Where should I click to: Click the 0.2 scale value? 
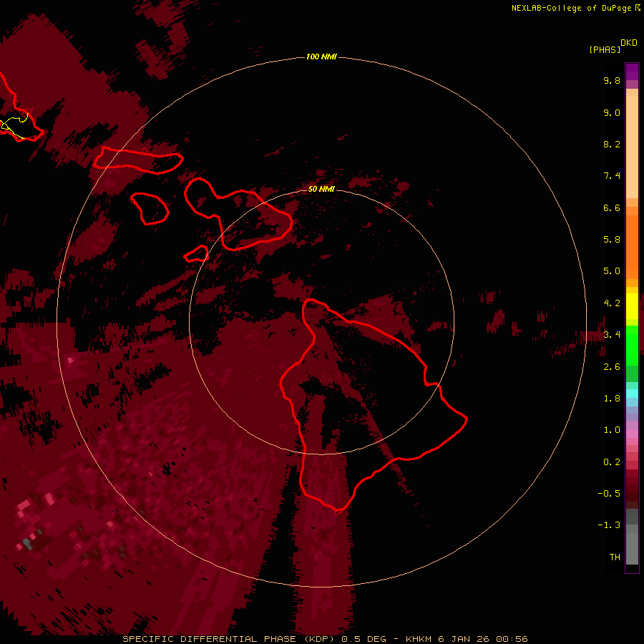[612, 462]
